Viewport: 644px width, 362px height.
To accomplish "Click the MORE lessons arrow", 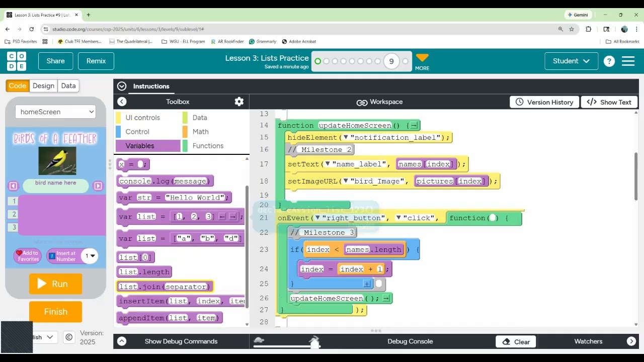I will coord(422,61).
